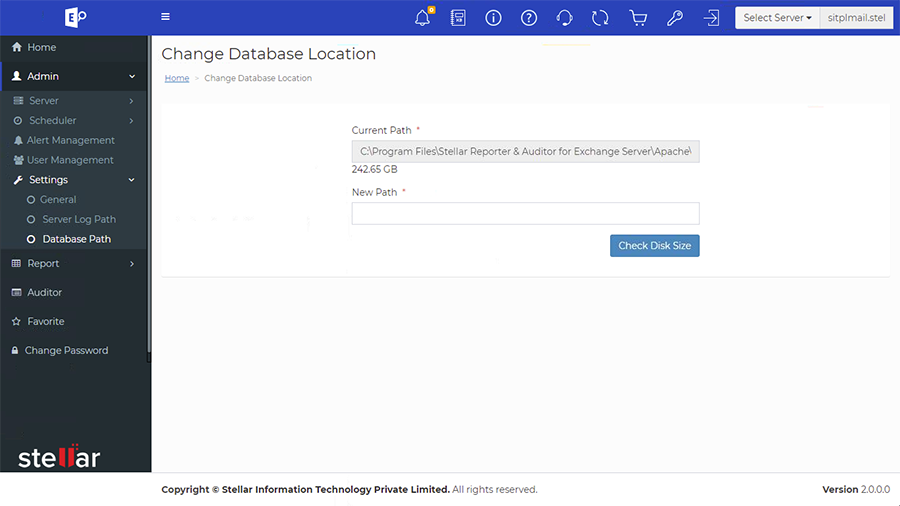This screenshot has height=506, width=900.
Task: Open the Select Server dropdown
Action: [777, 18]
